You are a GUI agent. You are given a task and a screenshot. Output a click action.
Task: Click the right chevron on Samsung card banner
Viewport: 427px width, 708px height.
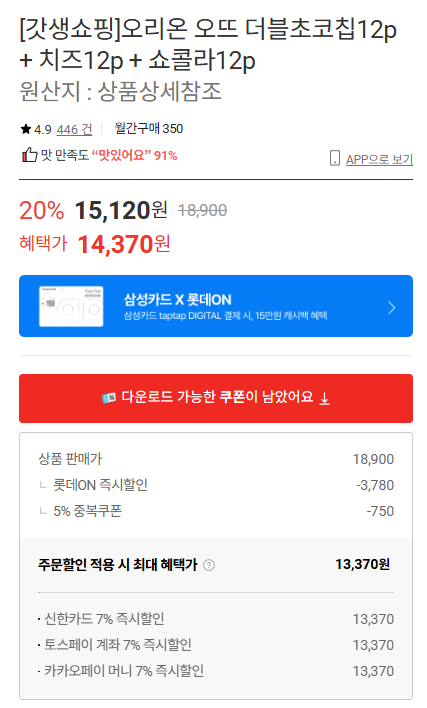tap(391, 308)
